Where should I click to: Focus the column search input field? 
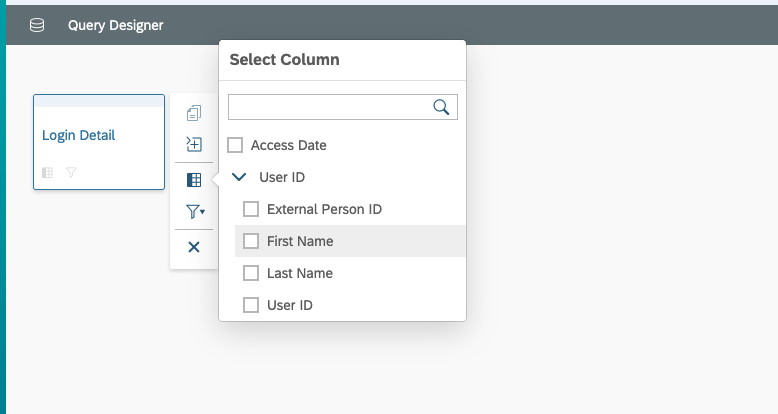click(x=343, y=107)
